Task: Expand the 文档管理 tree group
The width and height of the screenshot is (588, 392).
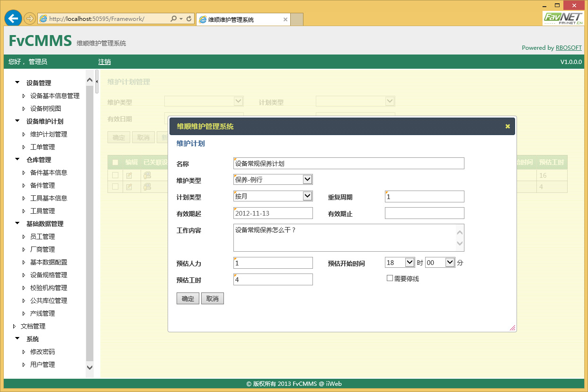Action: tap(14, 326)
